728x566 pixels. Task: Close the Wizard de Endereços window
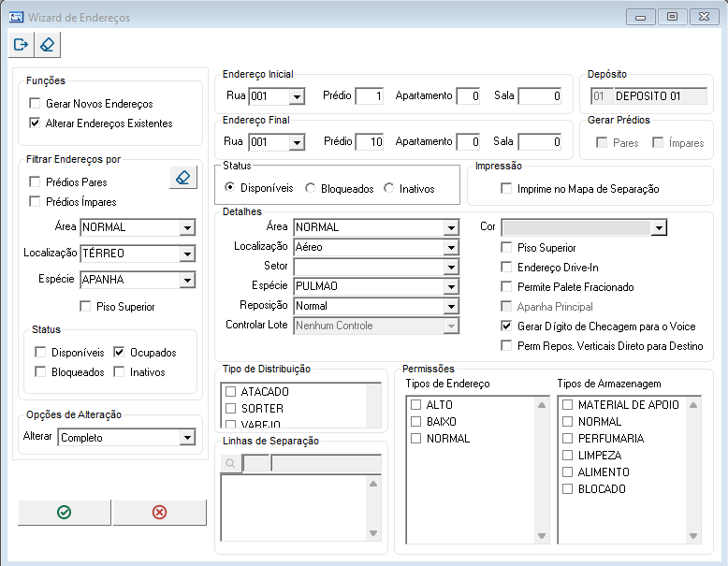coord(704,17)
